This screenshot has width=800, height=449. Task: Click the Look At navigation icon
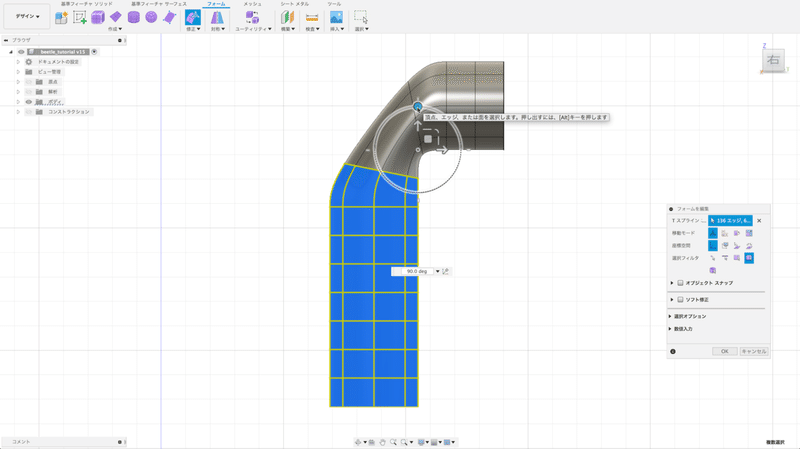click(372, 442)
